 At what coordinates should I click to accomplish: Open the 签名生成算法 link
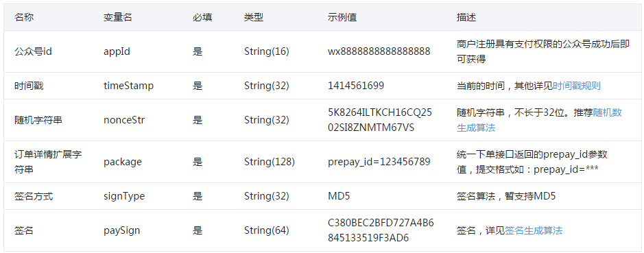click(534, 230)
